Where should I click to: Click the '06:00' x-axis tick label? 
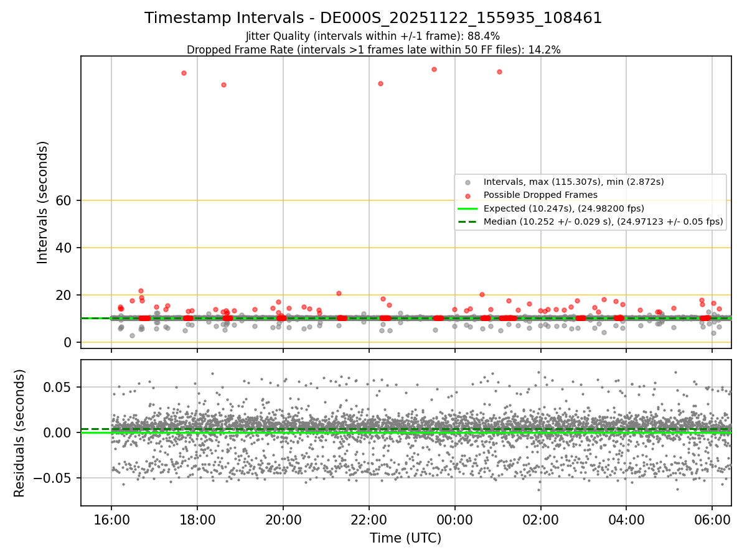(x=712, y=519)
